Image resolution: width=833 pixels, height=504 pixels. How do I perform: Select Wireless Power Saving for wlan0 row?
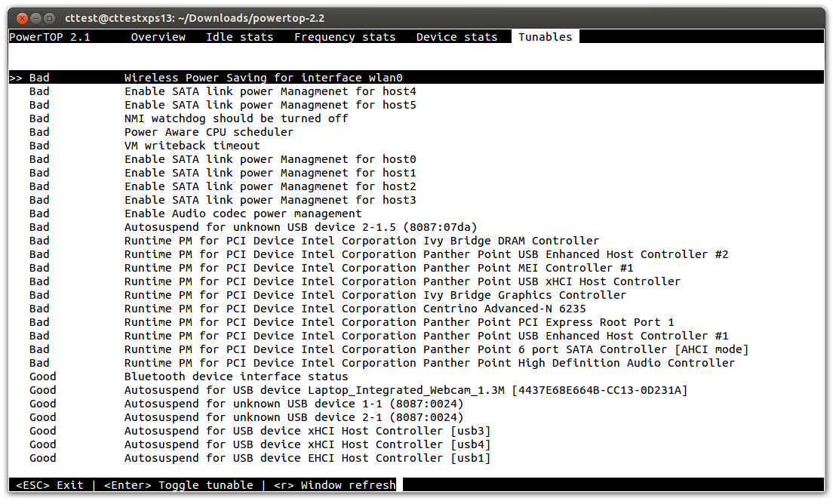416,78
